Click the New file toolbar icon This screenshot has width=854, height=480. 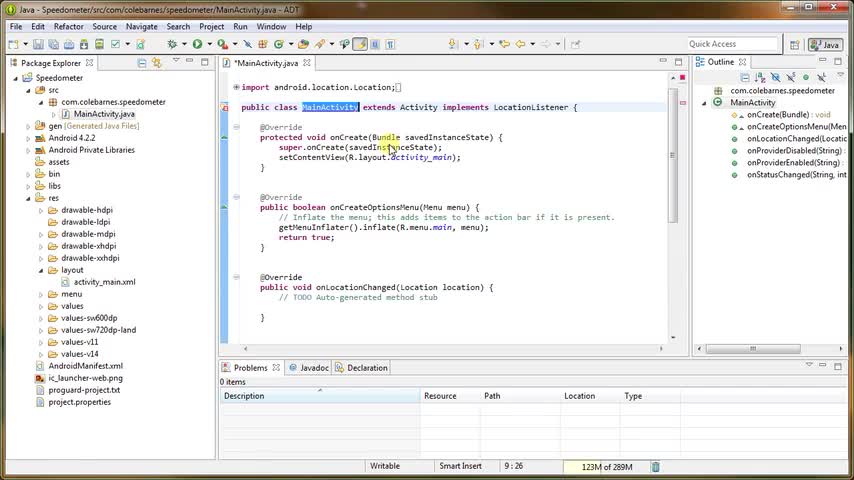coord(13,44)
